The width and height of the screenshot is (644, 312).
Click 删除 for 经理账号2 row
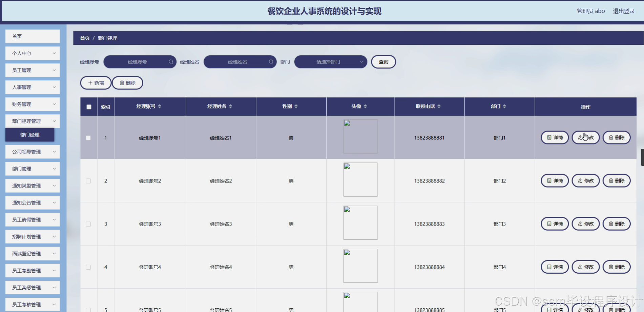pos(617,180)
